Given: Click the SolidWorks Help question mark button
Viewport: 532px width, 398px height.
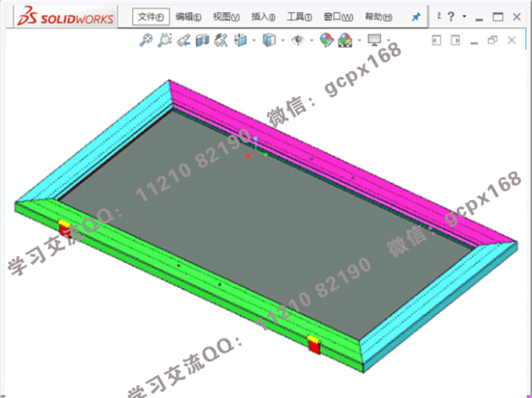Looking at the screenshot, I should coord(452,16).
